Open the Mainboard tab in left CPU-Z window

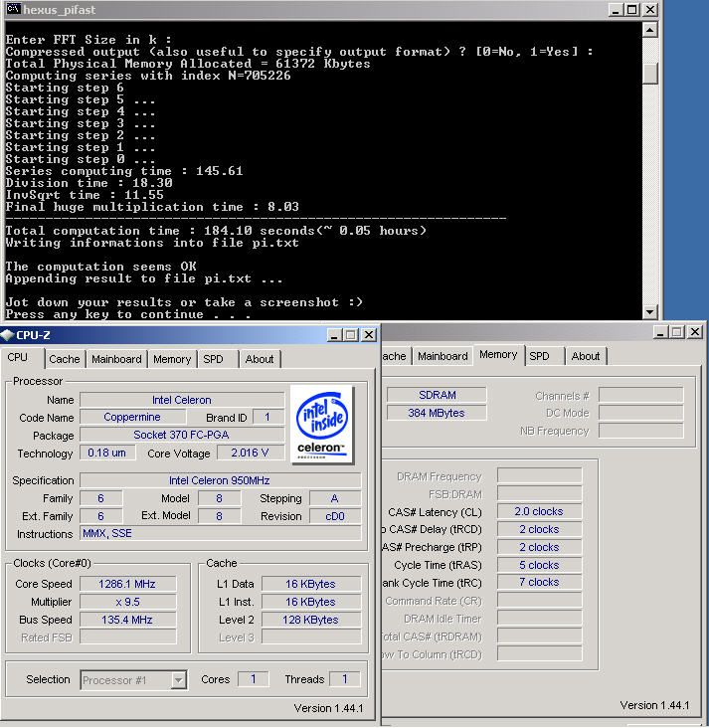[x=116, y=359]
